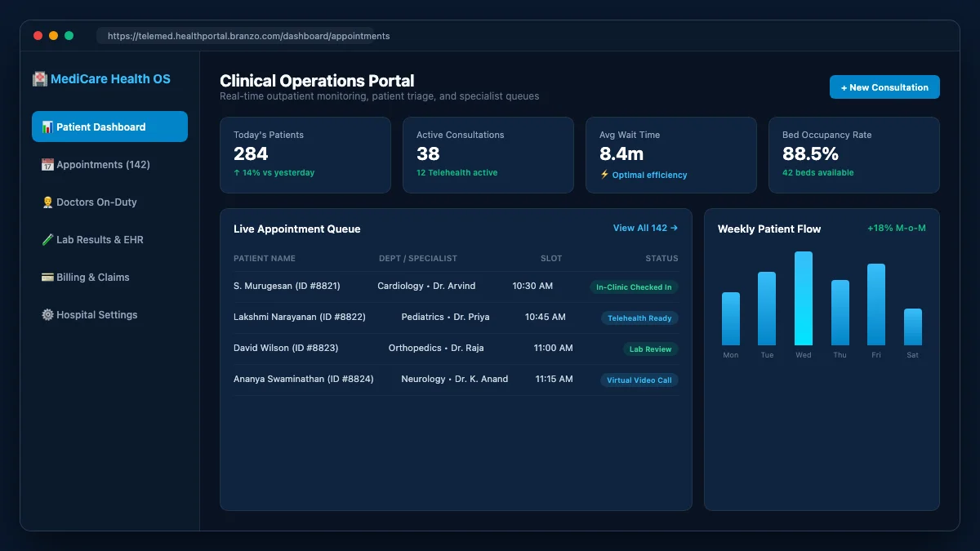Viewport: 980px width, 551px height.
Task: Click the lightning bolt icon beside Optimal efficiency
Action: click(x=604, y=175)
